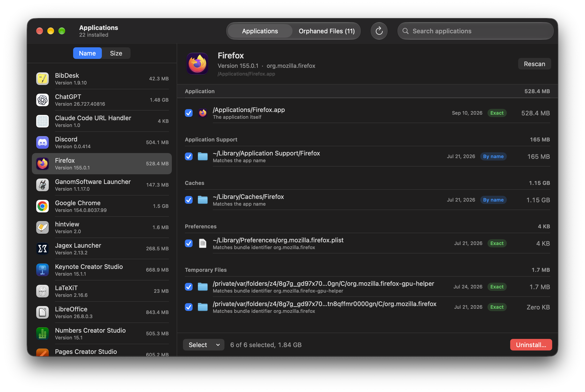Select the Jagex Launcher row
Image resolution: width=585 pixels, height=392 pixels.
tap(102, 249)
